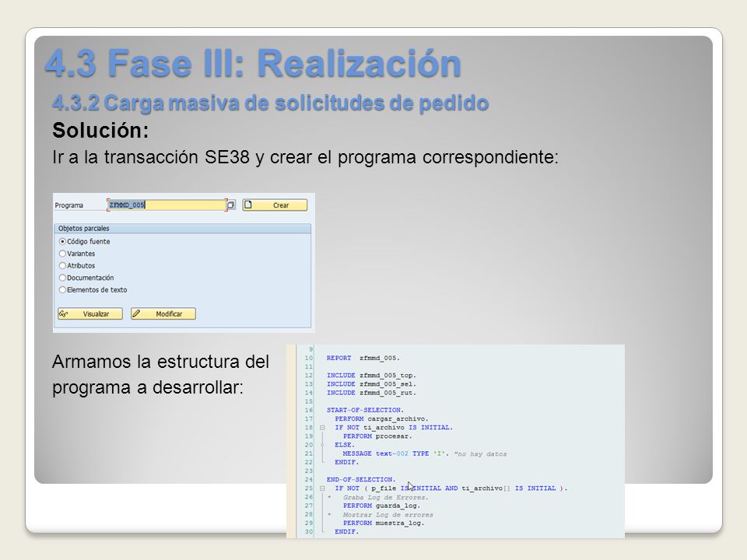Viewport: 747px width, 560px height.
Task: Click the INCLUDE zfmmd_005_top line
Action: (x=371, y=375)
